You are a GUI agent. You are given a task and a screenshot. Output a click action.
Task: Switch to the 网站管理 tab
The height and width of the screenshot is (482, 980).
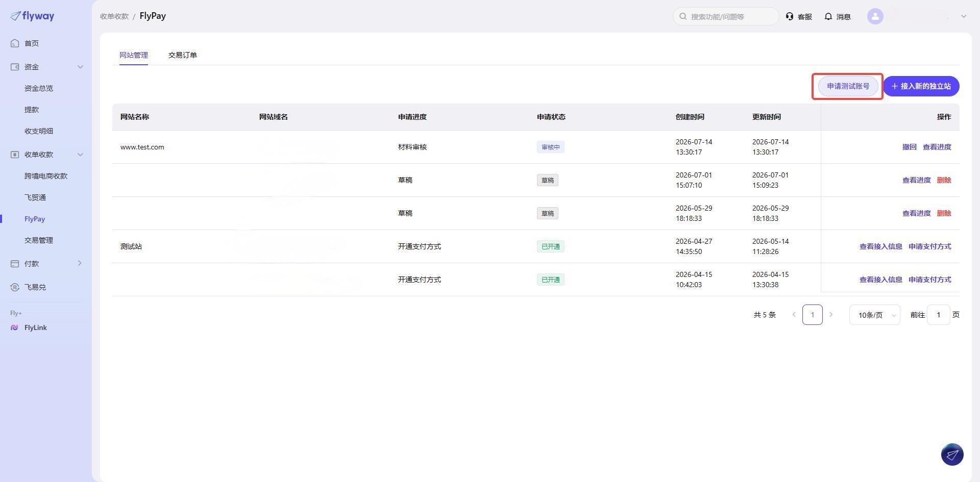pyautogui.click(x=134, y=55)
